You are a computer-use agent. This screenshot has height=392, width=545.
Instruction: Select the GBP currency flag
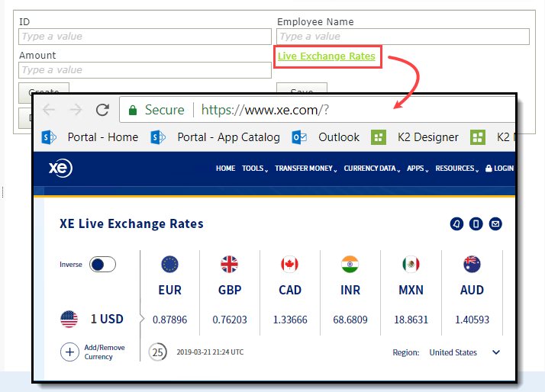click(x=229, y=265)
